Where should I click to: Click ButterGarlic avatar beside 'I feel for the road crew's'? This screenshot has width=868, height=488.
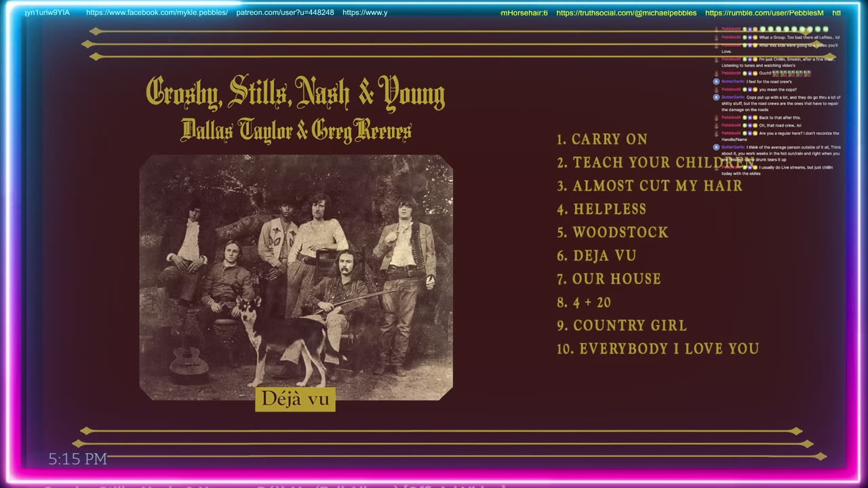(x=716, y=81)
